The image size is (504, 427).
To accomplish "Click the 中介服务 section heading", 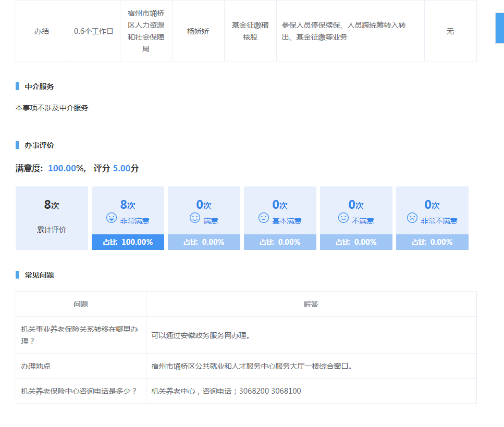I will pyautogui.click(x=39, y=86).
